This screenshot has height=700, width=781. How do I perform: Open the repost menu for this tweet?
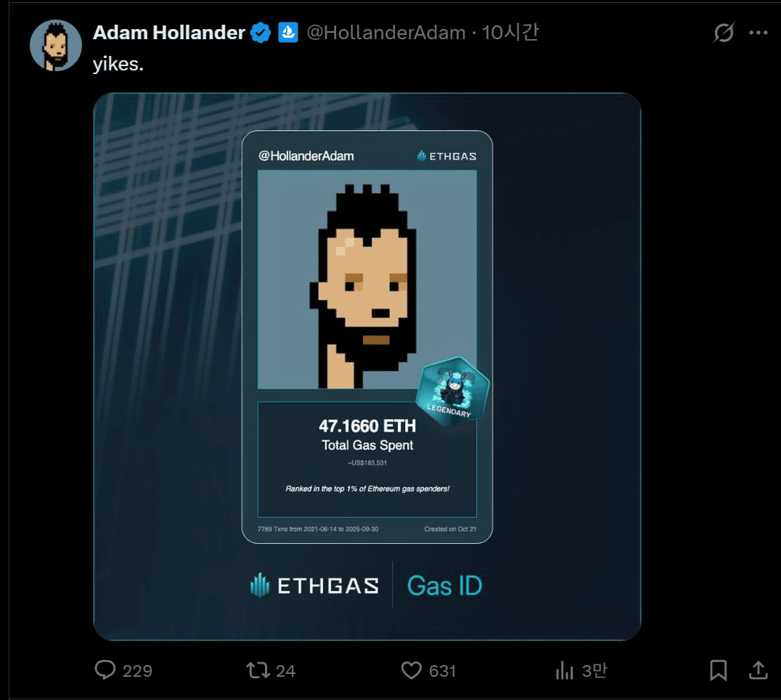pos(258,670)
